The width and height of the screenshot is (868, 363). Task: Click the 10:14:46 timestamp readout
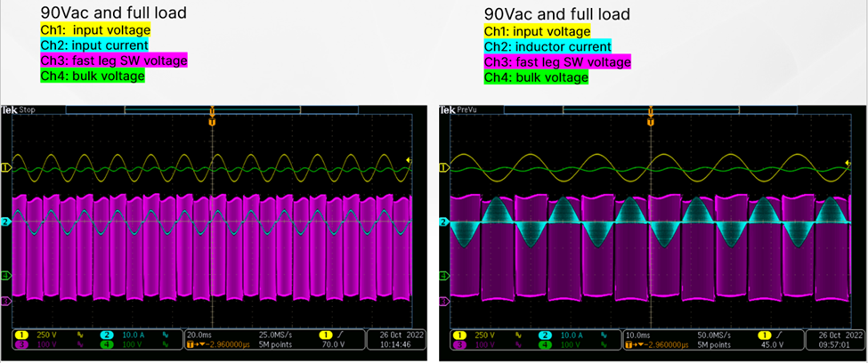point(394,345)
